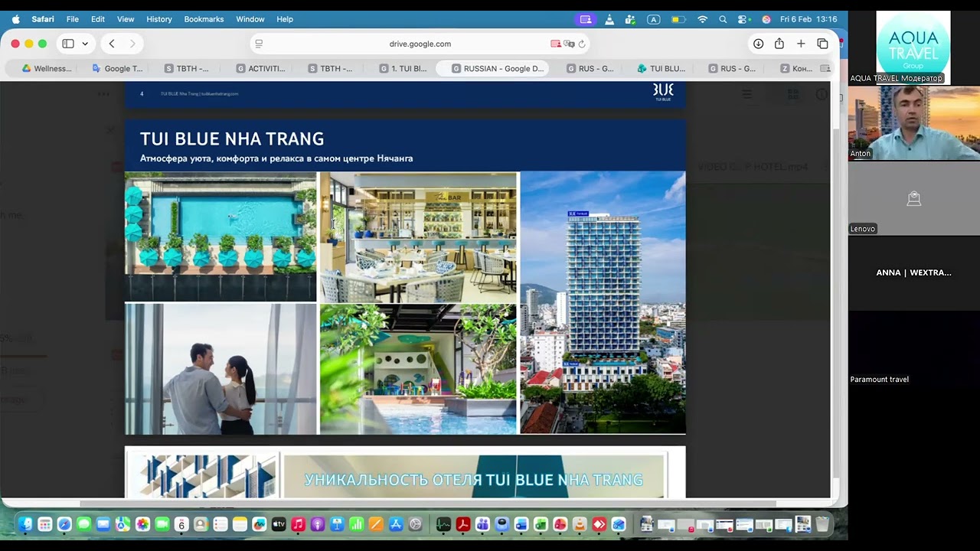Click the hotel tower photo in slide
This screenshot has width=980, height=551.
click(603, 302)
